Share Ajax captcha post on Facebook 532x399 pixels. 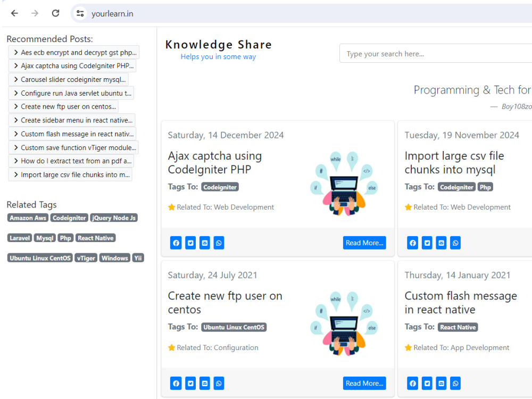176,243
